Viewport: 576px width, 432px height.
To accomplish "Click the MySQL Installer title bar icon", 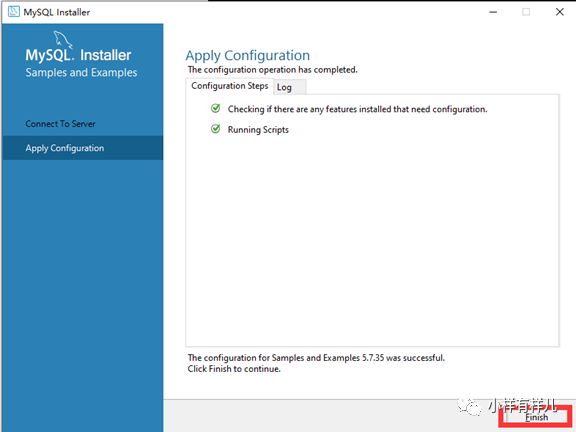I will click(14, 12).
